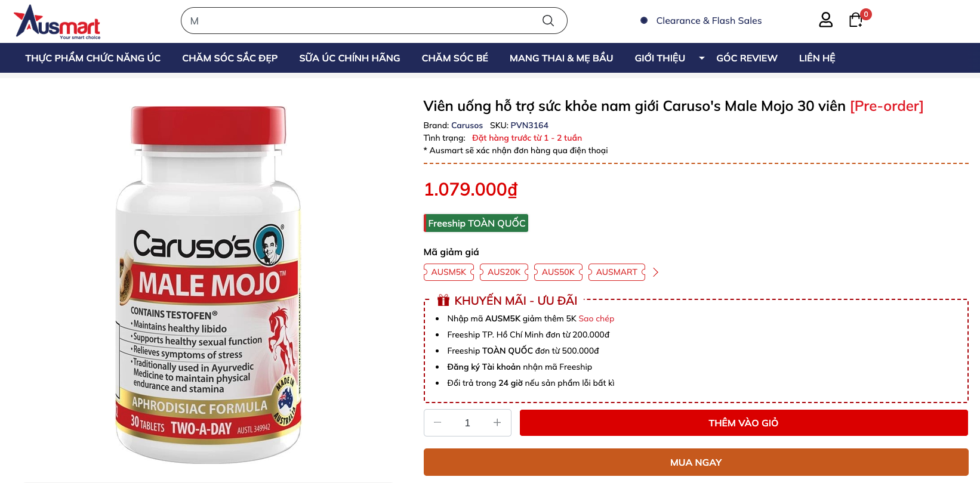Screen dimensions: 980x483
Task: Decrease quantity with the minus icon
Action: (437, 423)
